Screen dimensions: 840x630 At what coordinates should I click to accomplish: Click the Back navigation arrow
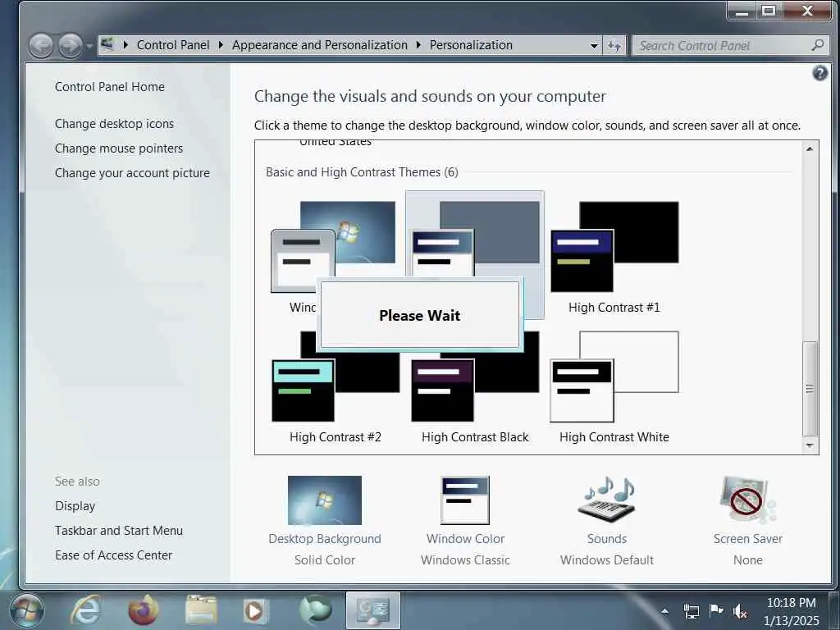click(x=41, y=46)
